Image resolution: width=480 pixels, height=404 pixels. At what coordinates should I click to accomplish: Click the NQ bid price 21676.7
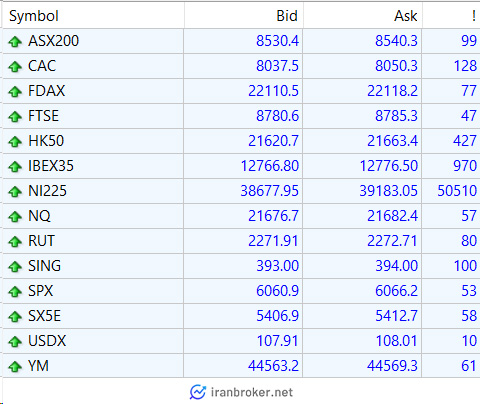273,216
